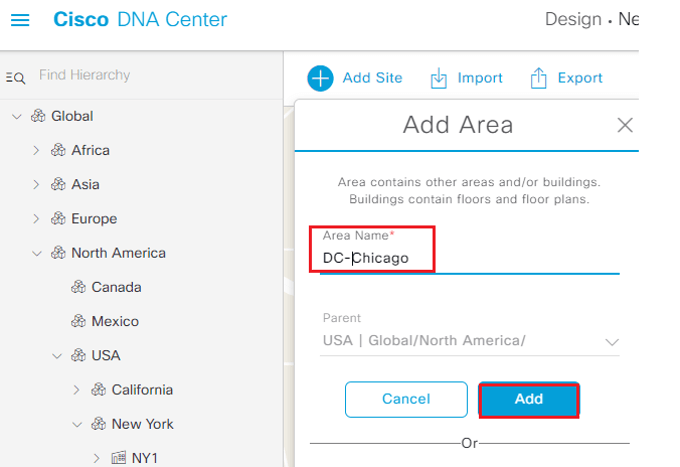Click the Add Site plus icon
The width and height of the screenshot is (680, 467).
coord(320,78)
